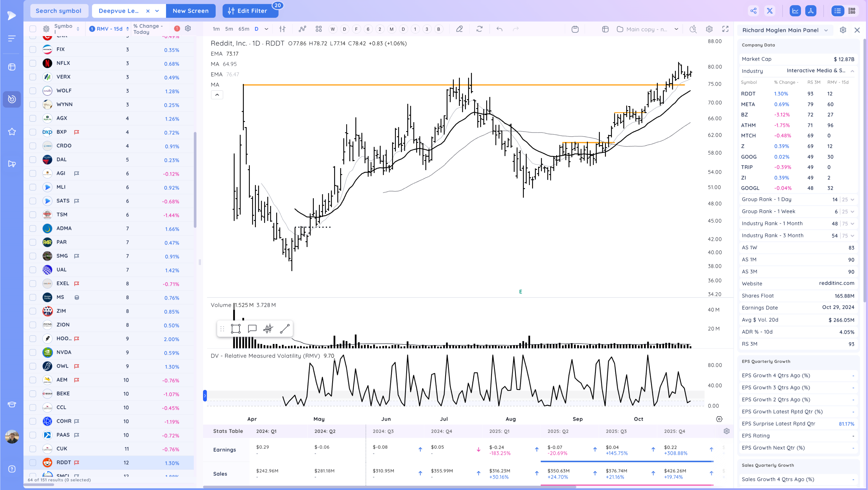868x490 pixels.
Task: Click the New Screen button
Action: [x=190, y=11]
